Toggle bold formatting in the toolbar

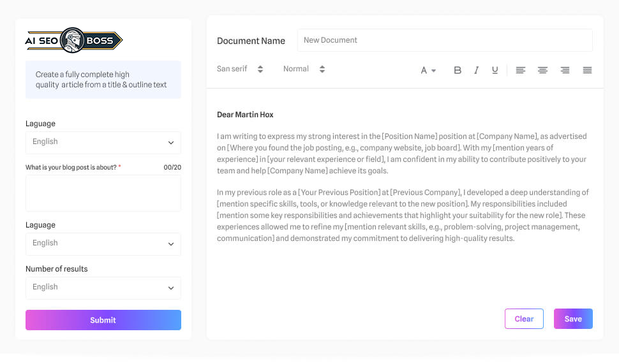coord(457,70)
